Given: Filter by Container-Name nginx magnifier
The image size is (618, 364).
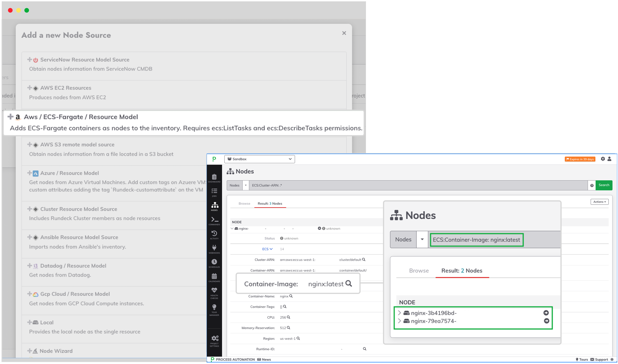Looking at the screenshot, I should pos(291,296).
